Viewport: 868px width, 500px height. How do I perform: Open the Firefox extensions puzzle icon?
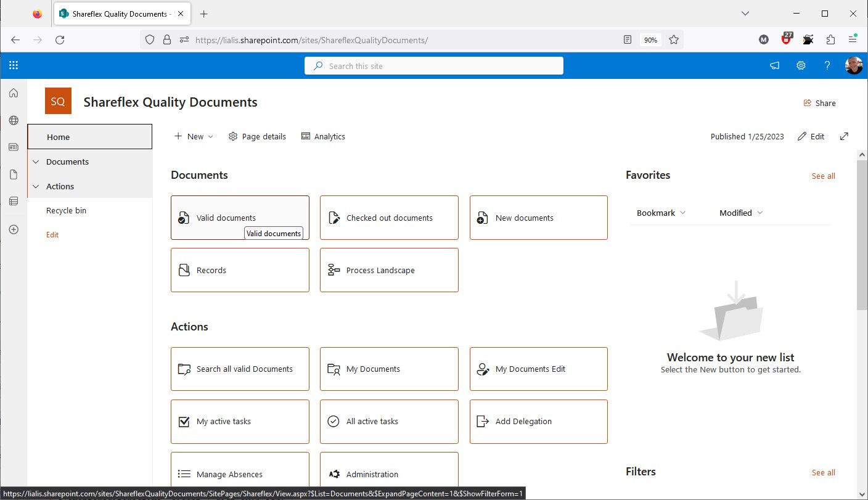point(830,39)
